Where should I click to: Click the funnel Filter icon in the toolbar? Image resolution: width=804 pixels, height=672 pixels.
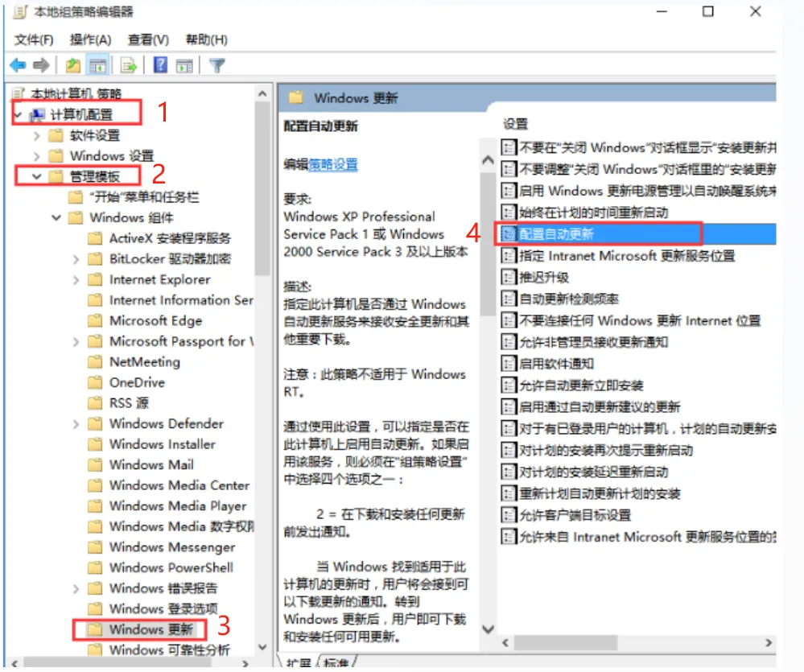(216, 65)
